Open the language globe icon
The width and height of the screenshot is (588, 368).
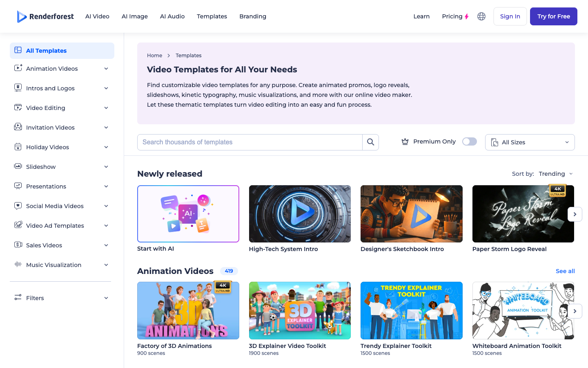coord(481,16)
